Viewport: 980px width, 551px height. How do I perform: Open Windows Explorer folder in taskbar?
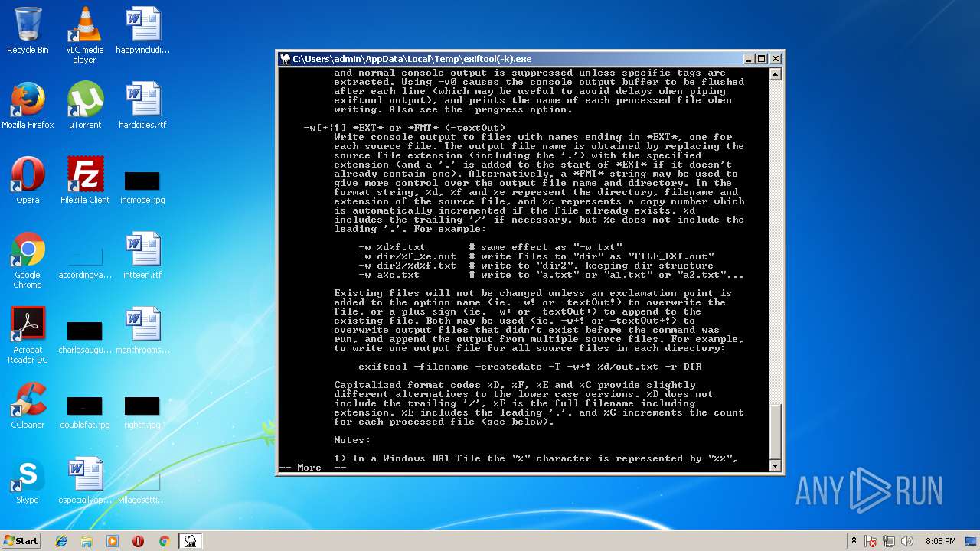[x=87, y=541]
